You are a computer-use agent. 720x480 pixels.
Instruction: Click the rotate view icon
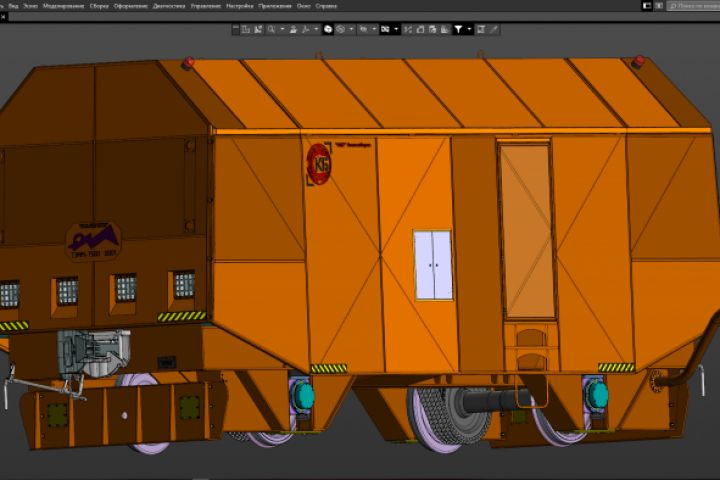[x=305, y=29]
